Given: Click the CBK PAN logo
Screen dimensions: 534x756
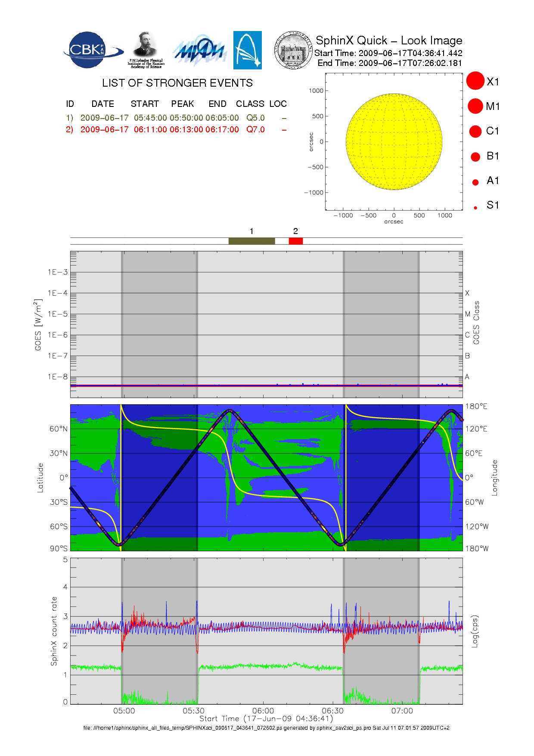Looking at the screenshot, I should (93, 50).
